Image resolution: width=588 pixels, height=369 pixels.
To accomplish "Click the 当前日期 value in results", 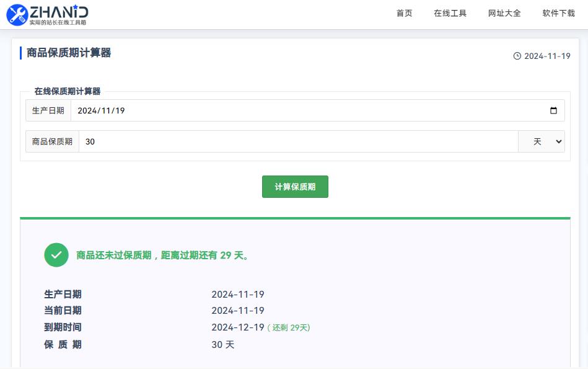I will [x=238, y=311].
